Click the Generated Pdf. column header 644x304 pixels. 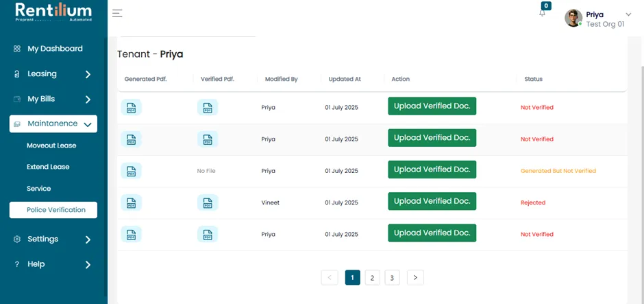(146, 79)
